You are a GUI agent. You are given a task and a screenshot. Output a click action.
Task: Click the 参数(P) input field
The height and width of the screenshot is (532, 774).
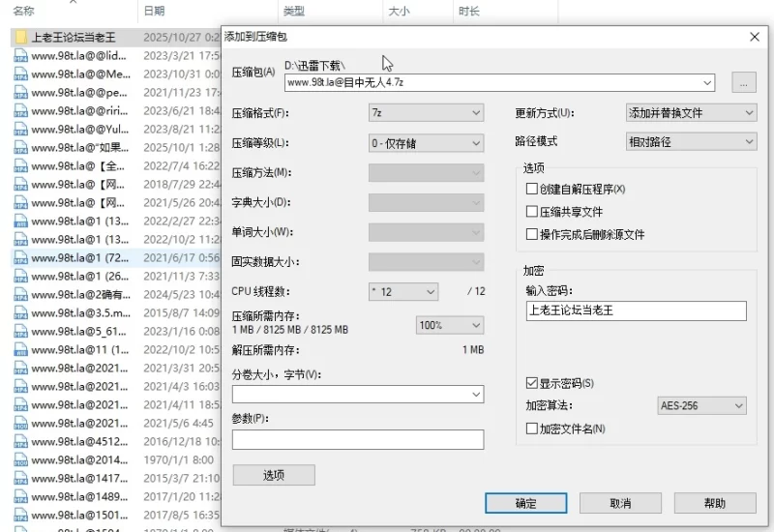(x=358, y=439)
